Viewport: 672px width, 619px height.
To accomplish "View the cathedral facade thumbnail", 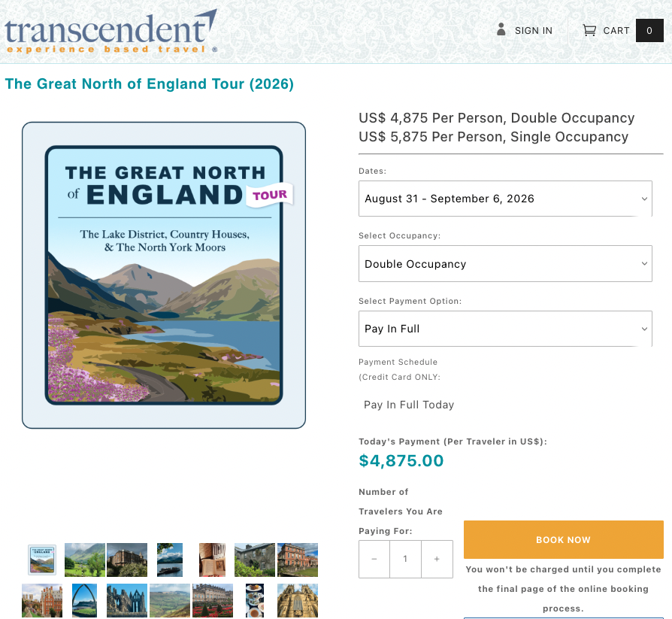I will coord(298,600).
